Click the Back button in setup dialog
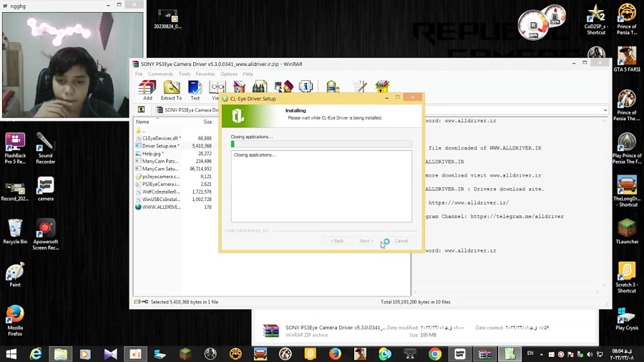 pyautogui.click(x=337, y=241)
